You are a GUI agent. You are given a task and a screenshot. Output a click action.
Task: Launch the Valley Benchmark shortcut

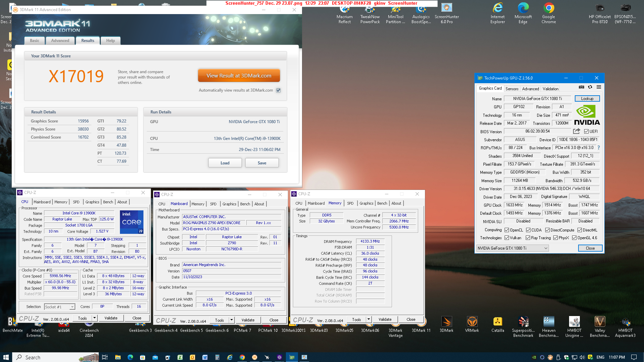(600, 327)
